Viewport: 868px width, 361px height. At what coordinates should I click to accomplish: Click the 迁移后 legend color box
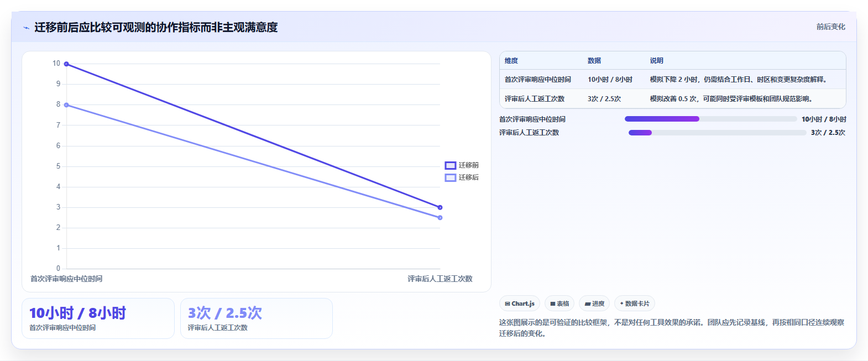tap(450, 177)
